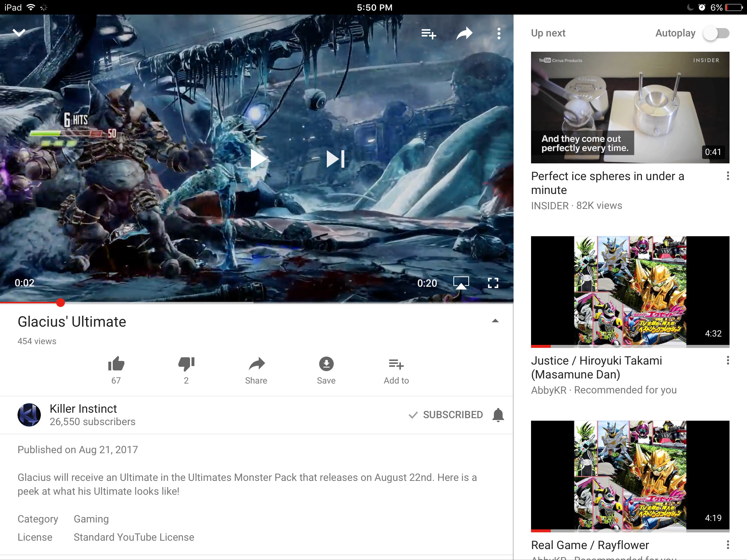
Task: Open options menu for Perfect ice spheres video
Action: click(x=728, y=176)
